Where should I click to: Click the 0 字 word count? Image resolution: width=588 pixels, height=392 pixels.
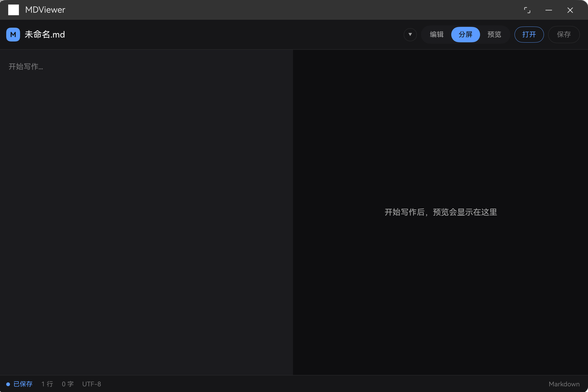click(x=68, y=384)
